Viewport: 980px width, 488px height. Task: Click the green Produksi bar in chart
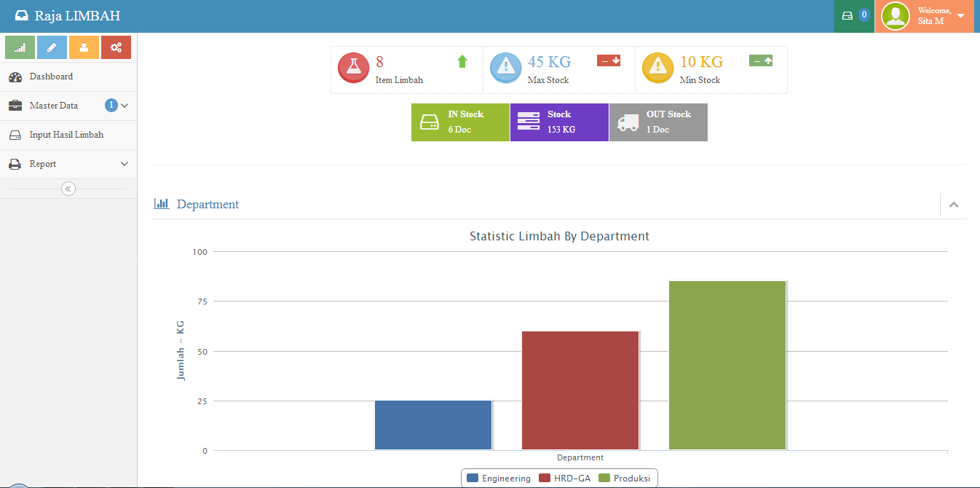pyautogui.click(x=727, y=365)
